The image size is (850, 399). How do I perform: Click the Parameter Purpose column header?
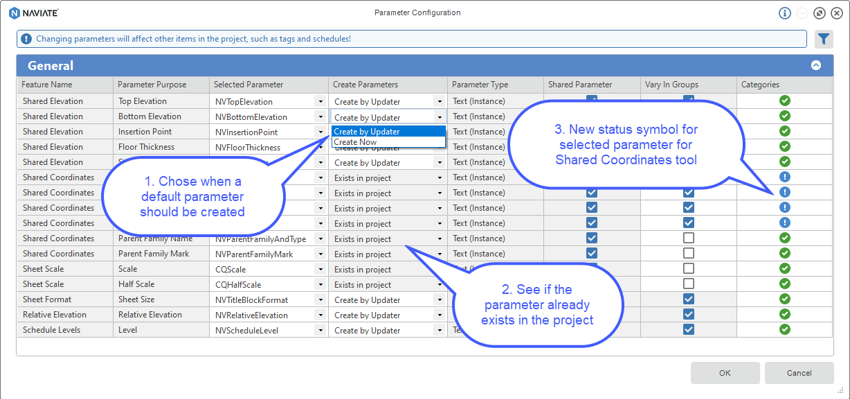(162, 85)
